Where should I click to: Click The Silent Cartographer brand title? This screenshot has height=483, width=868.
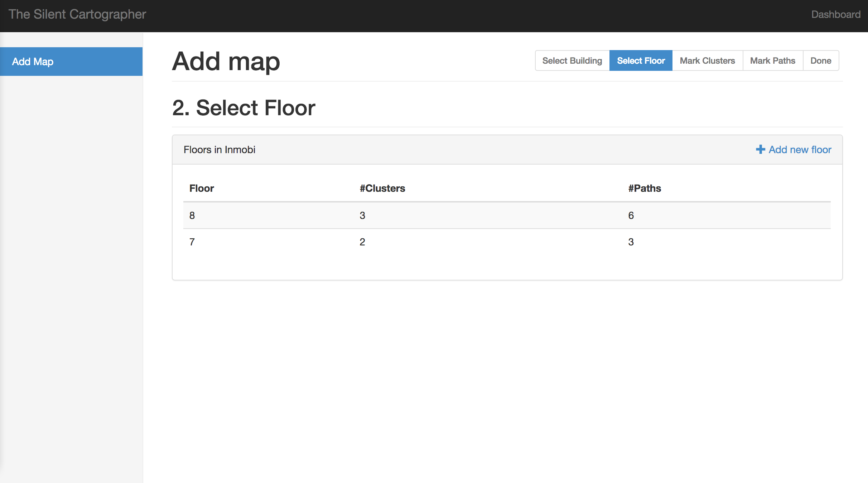(77, 14)
